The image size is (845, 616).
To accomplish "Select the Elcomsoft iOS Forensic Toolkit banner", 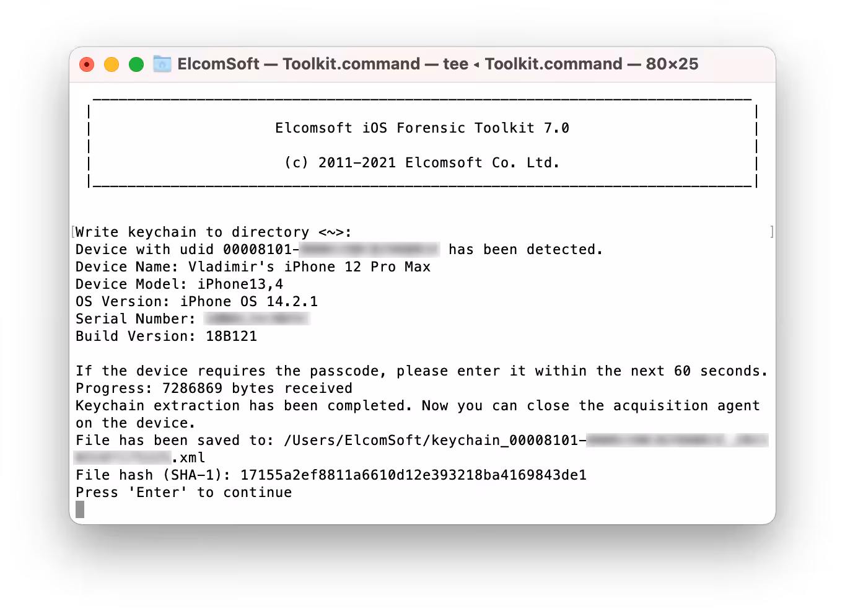I will [422, 128].
